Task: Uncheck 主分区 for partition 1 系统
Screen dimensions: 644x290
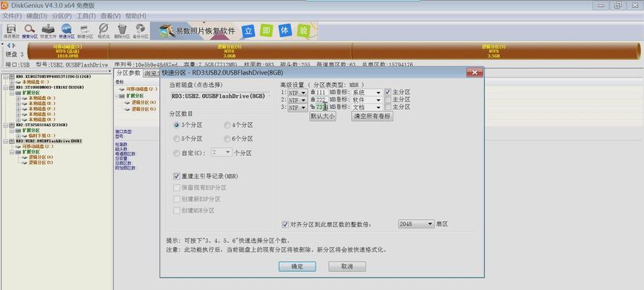Action: [388, 92]
